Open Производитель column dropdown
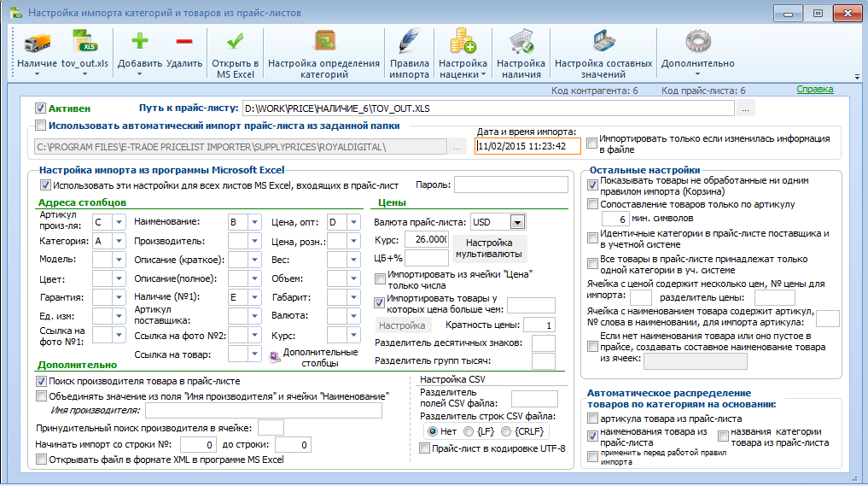The width and height of the screenshot is (868, 486). tap(254, 241)
